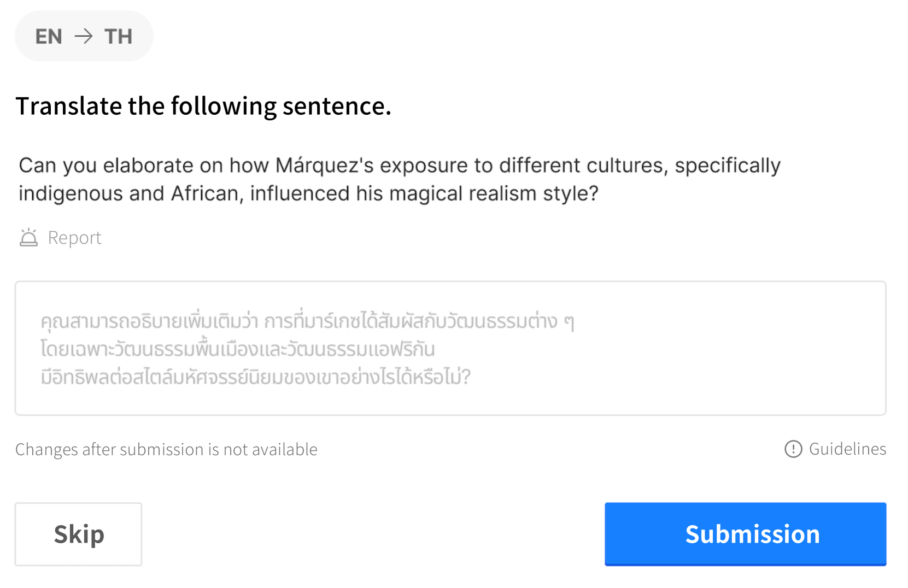Click the English source sentence paragraph
The image size is (908, 588).
[399, 179]
